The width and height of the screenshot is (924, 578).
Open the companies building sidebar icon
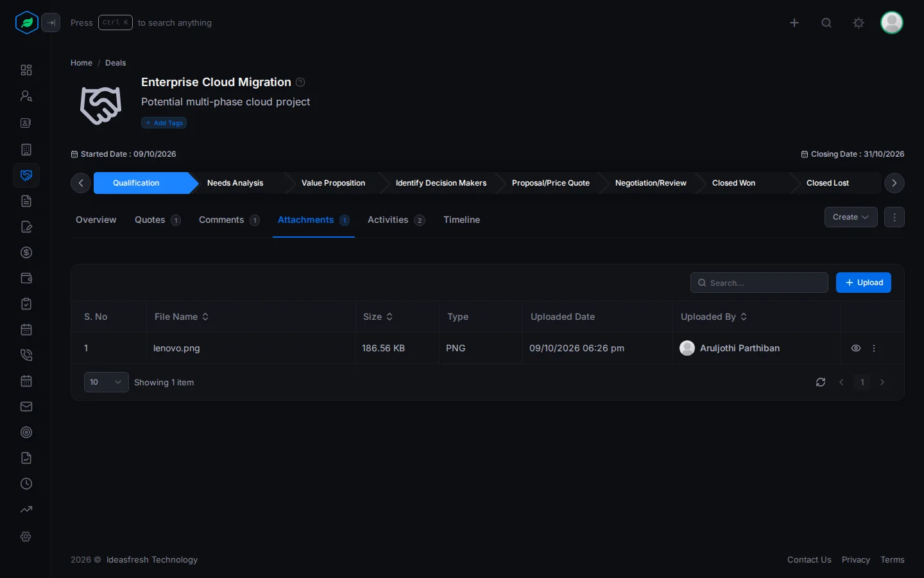26,150
